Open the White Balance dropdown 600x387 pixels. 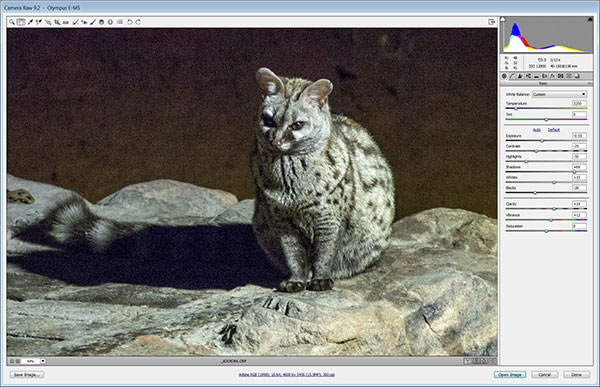pos(559,94)
